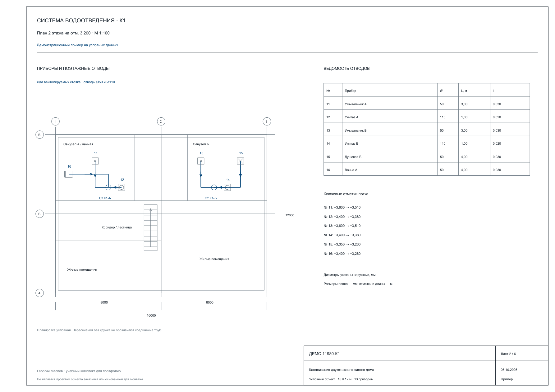
Task: Select grid axis bubble 3
Action: click(x=267, y=121)
